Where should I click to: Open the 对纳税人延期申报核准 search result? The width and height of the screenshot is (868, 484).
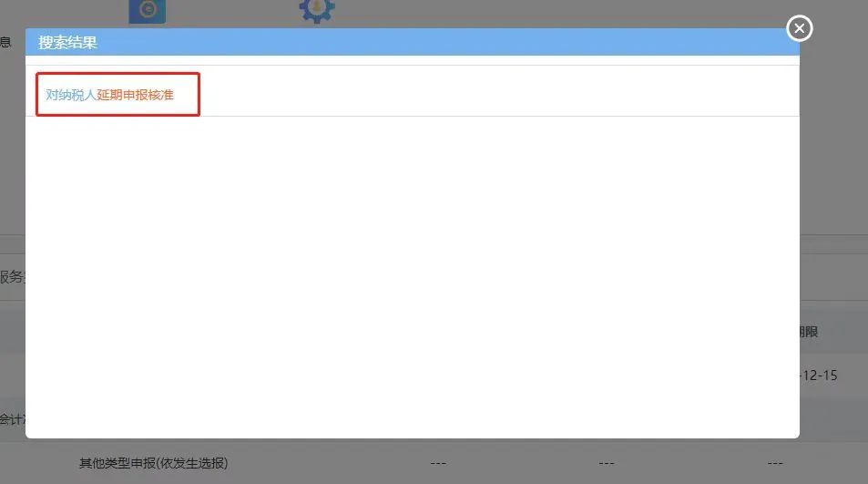click(109, 95)
